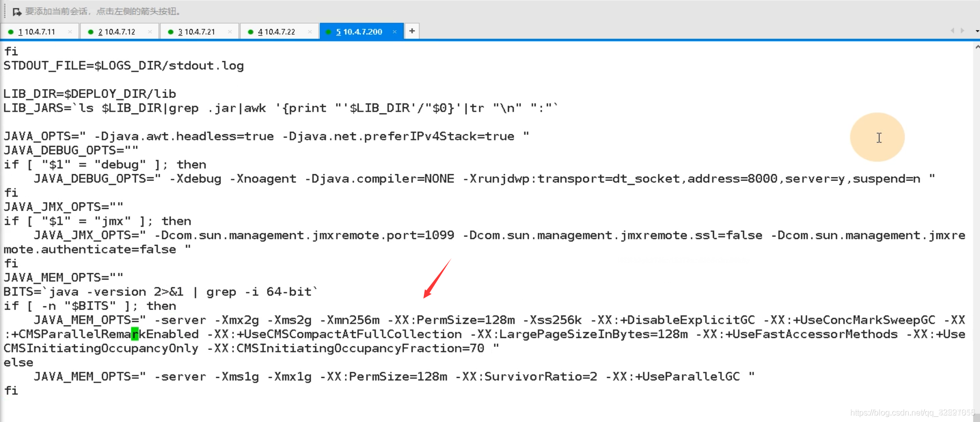
Task: Click the +UseParallelGC option text
Action: point(688,376)
